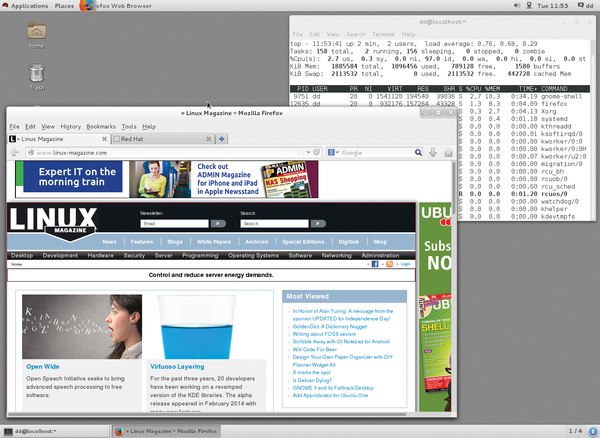The height and width of the screenshot is (438, 600).
Task: Switch to the Red Hat tab
Action: (163, 139)
